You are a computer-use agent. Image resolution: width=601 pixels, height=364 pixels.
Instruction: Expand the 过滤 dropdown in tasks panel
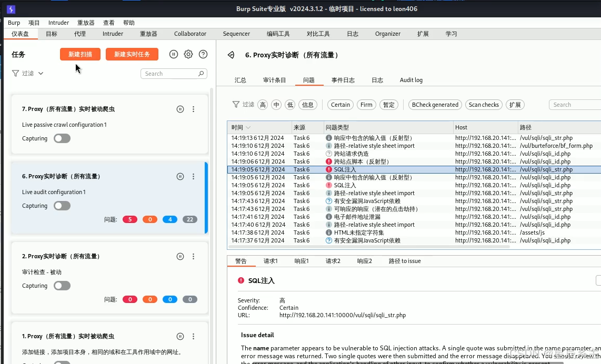pos(41,73)
